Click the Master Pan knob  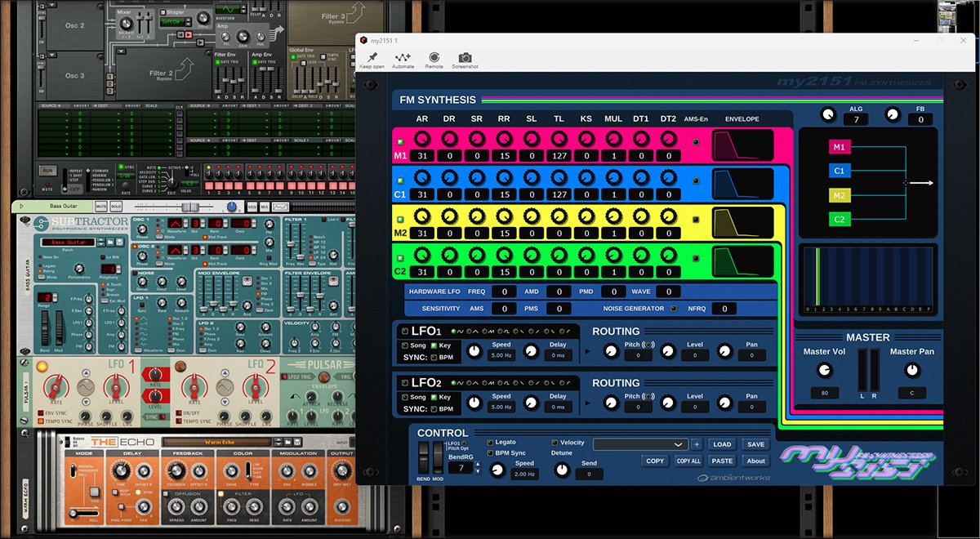[911, 370]
